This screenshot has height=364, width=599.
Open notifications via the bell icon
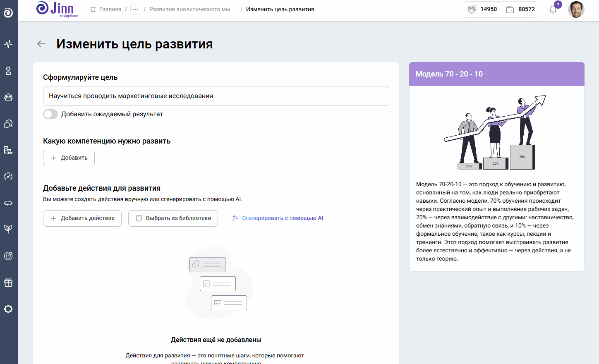[553, 9]
